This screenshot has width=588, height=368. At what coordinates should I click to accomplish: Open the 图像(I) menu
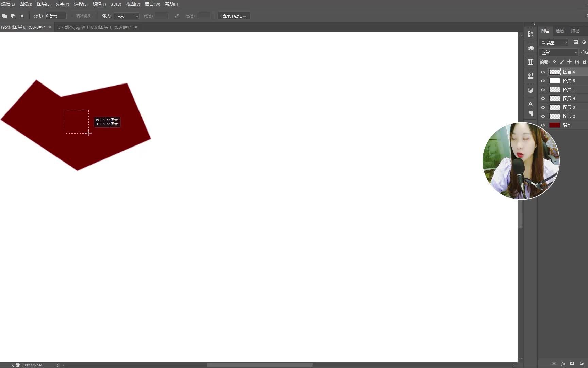tap(26, 4)
